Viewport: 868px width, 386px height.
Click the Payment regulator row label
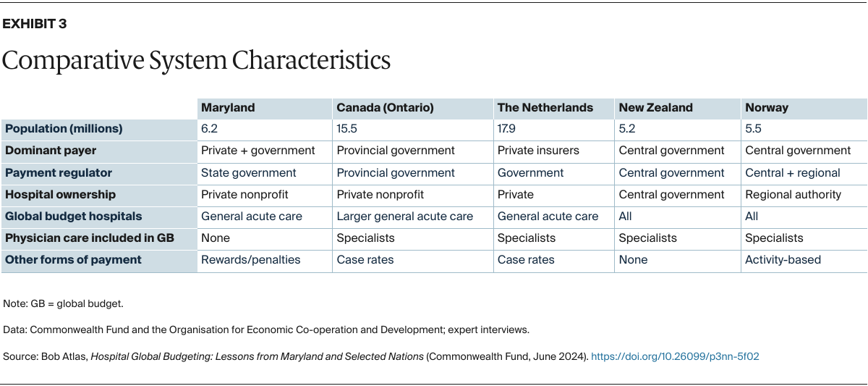[x=59, y=172]
